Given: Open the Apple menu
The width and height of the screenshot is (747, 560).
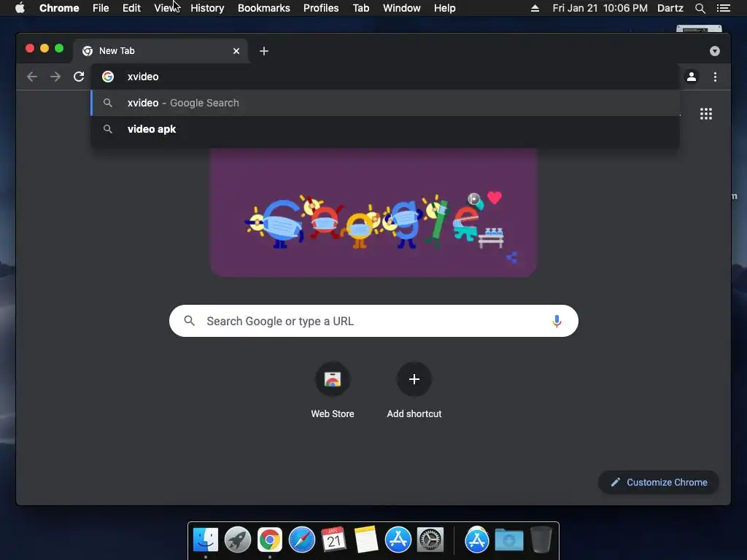Looking at the screenshot, I should [x=20, y=8].
